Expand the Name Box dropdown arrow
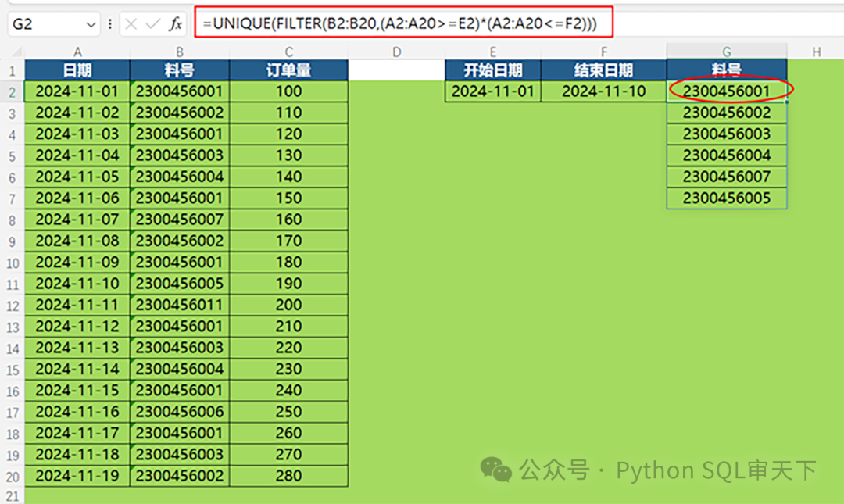 91,24
